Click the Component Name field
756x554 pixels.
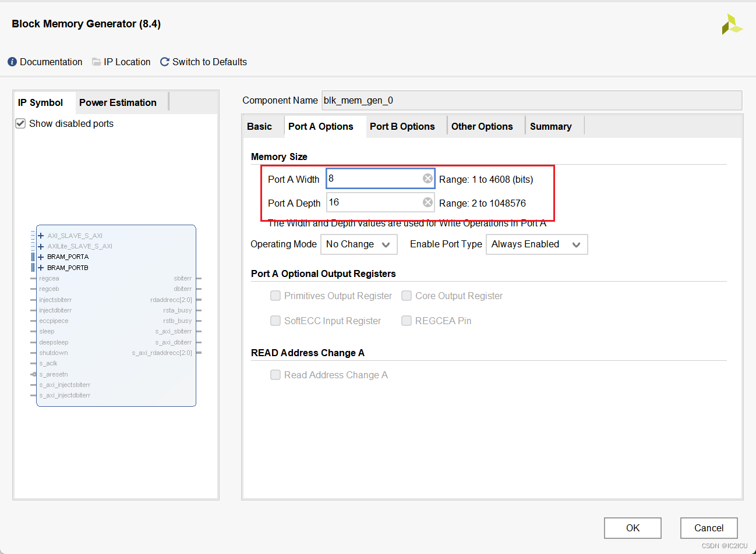[532, 100]
